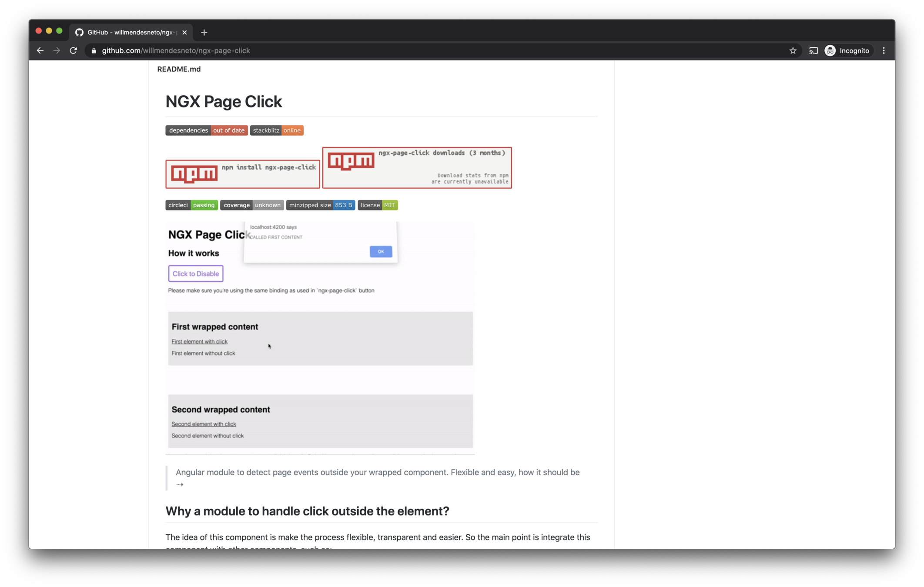Click the Incognito profile button
Image resolution: width=924 pixels, height=587 pixels.
847,50
